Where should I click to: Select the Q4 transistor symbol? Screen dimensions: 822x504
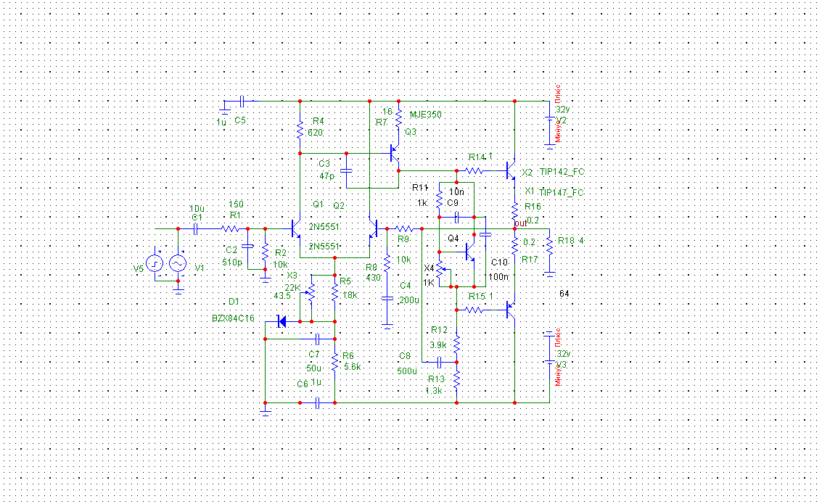pyautogui.click(x=469, y=252)
